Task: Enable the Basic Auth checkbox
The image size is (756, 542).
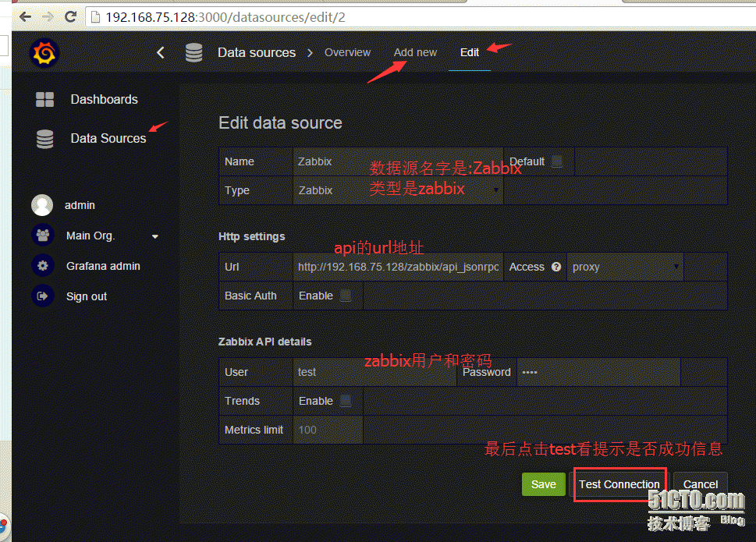Action: pyautogui.click(x=346, y=296)
